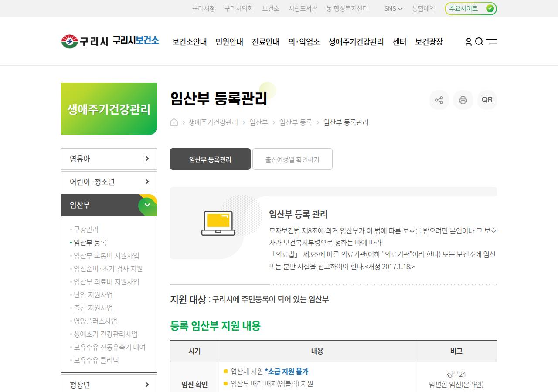Screen dimensions: 558x392
Task: Click the 시기 table header
Action: click(194, 351)
